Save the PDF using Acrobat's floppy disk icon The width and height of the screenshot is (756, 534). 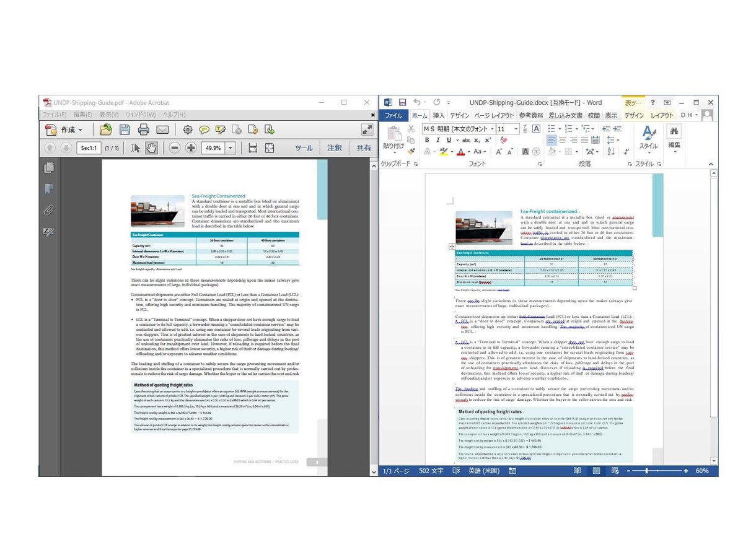click(x=125, y=129)
